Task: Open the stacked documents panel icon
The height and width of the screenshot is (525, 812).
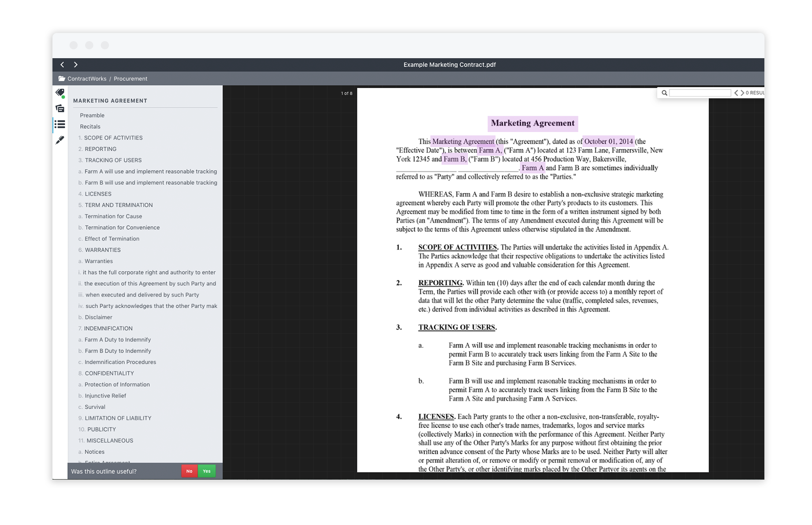Action: [x=60, y=108]
